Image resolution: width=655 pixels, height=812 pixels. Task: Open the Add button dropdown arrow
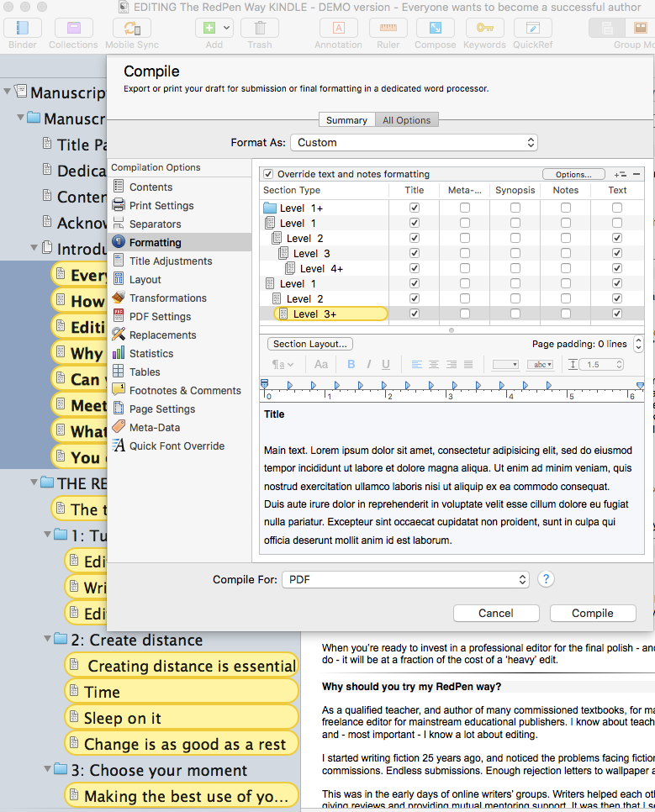[x=227, y=28]
